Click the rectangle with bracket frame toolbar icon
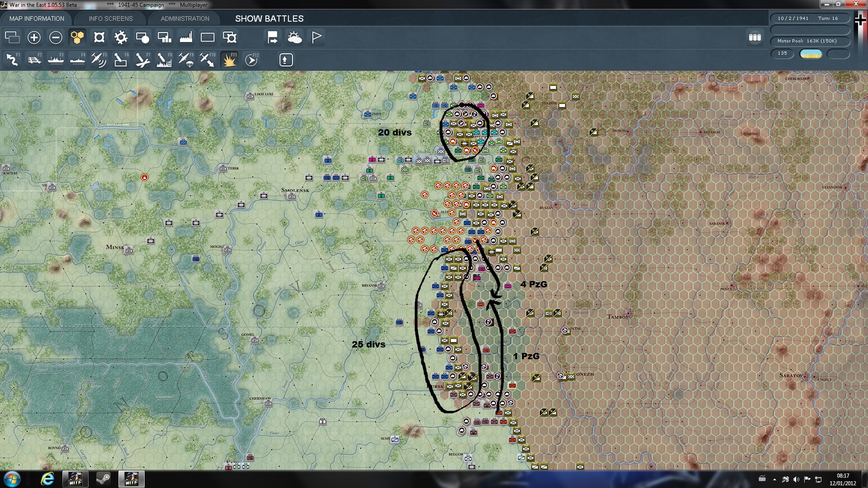Screen dimensions: 868x488 [229, 37]
